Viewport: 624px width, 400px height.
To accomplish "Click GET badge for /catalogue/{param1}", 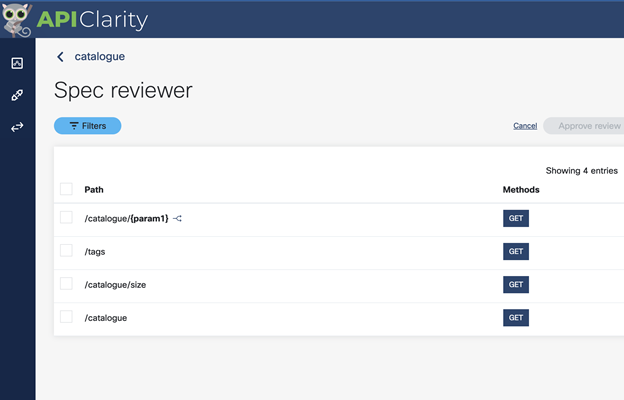I will coord(515,219).
